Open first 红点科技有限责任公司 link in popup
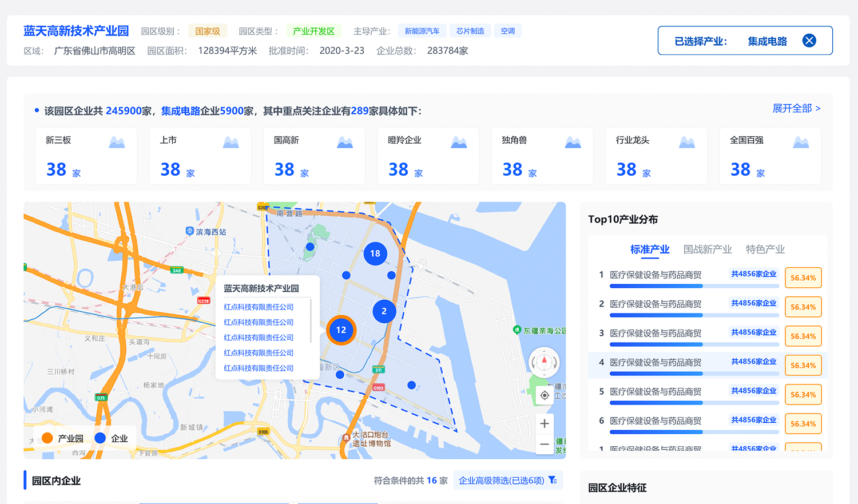 (x=259, y=307)
